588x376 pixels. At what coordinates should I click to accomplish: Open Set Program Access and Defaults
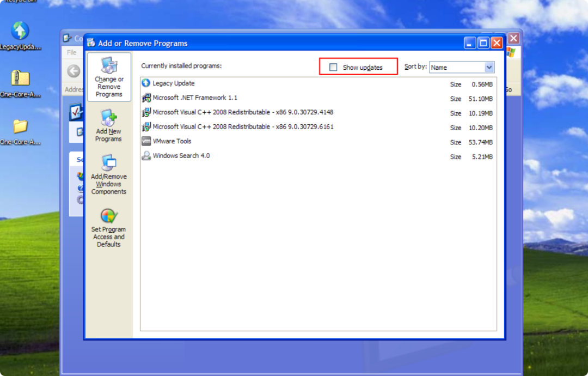[x=109, y=227]
